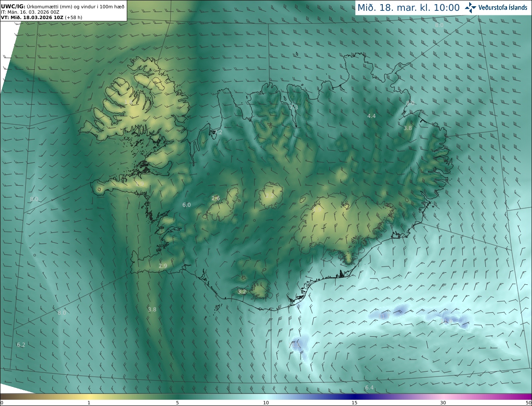This screenshot has height=406, width=532.
Task: Click the initial time line IT: Mán. 16. 03. 2026 00Z
Action: pos(30,12)
